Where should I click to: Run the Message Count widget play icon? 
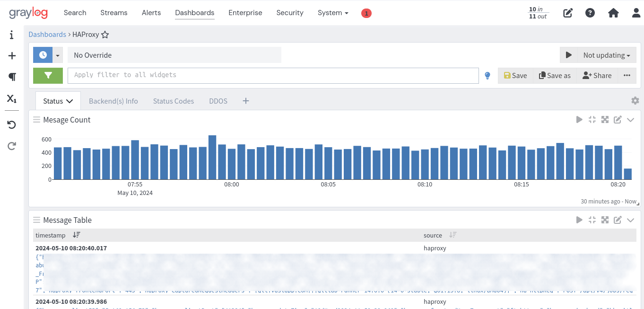[x=579, y=120]
